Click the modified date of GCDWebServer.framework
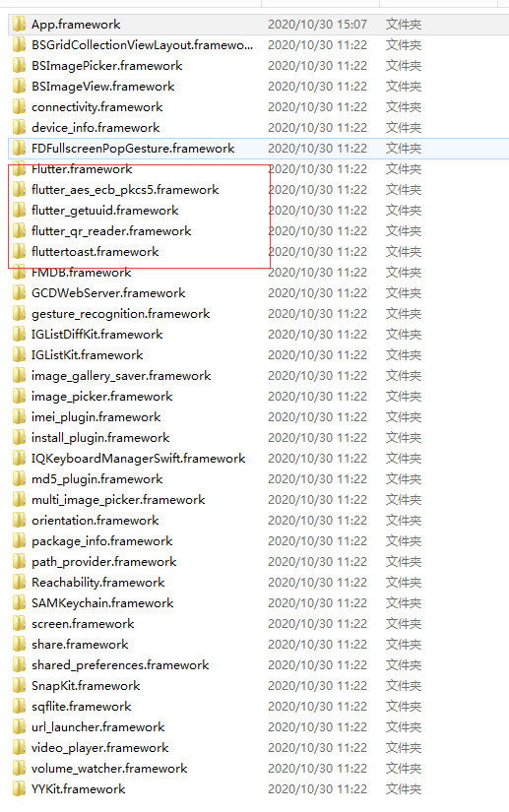The image size is (509, 812). [x=317, y=293]
